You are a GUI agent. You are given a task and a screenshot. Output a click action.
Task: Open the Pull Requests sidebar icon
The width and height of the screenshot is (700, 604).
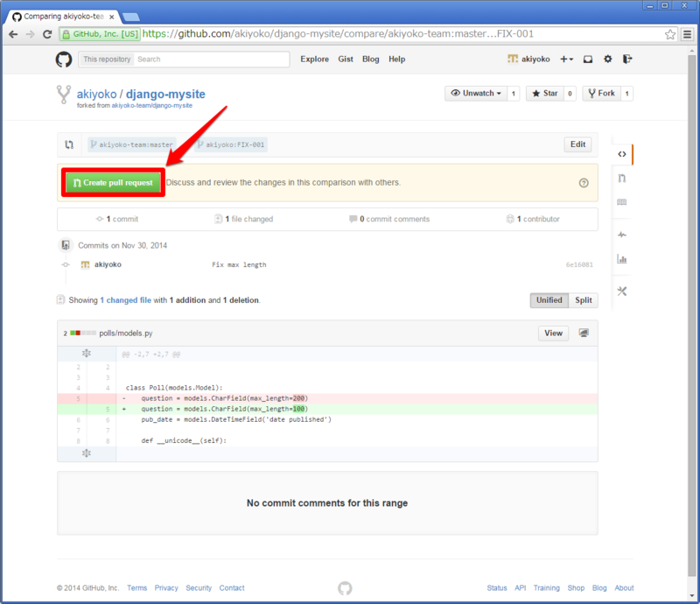tap(622, 179)
